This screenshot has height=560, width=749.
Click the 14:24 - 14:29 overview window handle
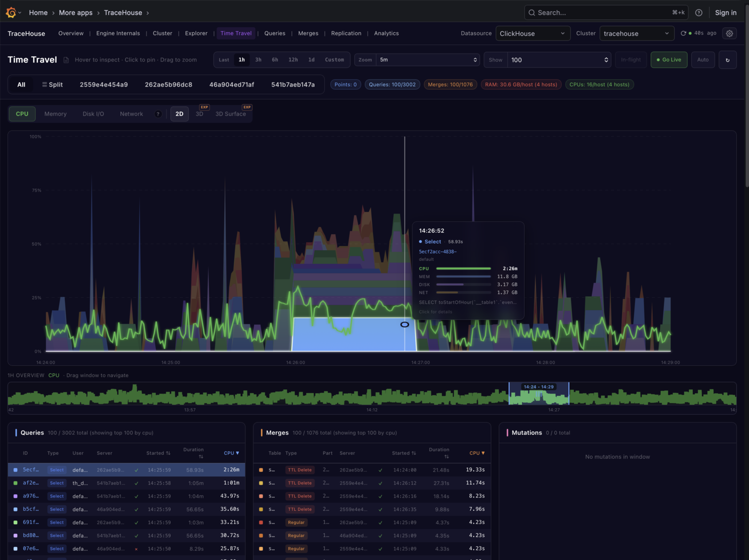coord(539,387)
